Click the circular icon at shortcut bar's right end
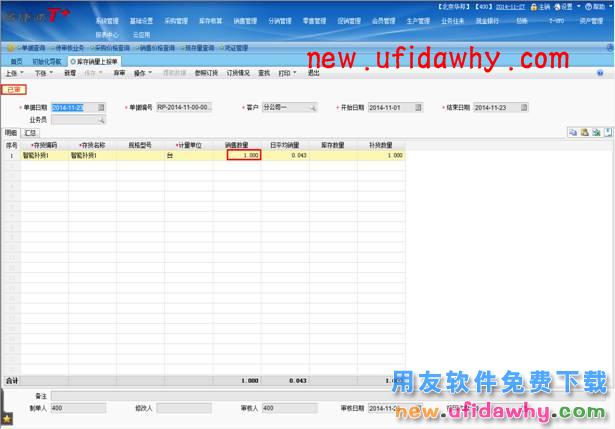This screenshot has height=429, width=615. pyautogui.click(x=610, y=48)
